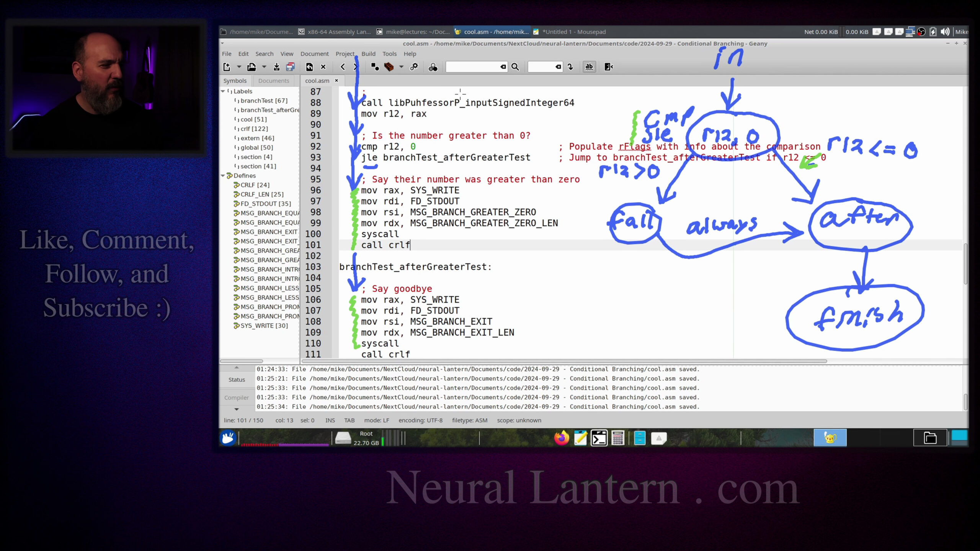Viewport: 980px width, 551px height.
Task: Toggle the pressed 'ab' toolbar button
Action: pos(590,67)
